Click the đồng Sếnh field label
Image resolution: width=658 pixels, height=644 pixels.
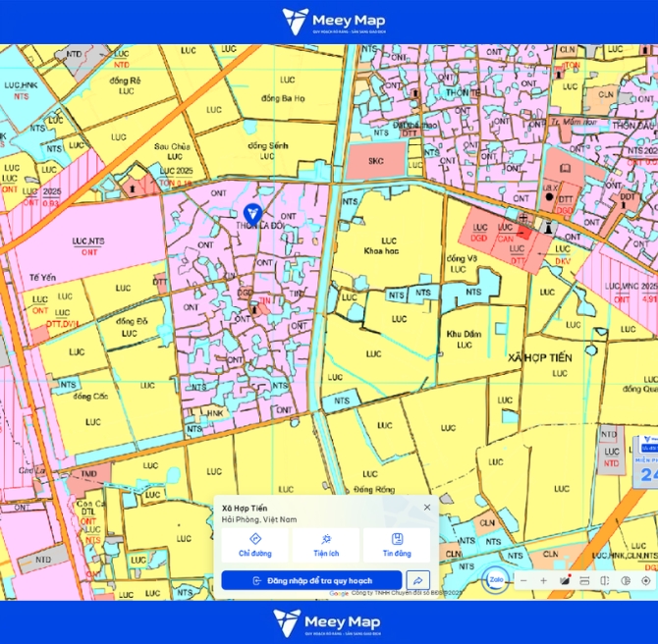pos(268,145)
